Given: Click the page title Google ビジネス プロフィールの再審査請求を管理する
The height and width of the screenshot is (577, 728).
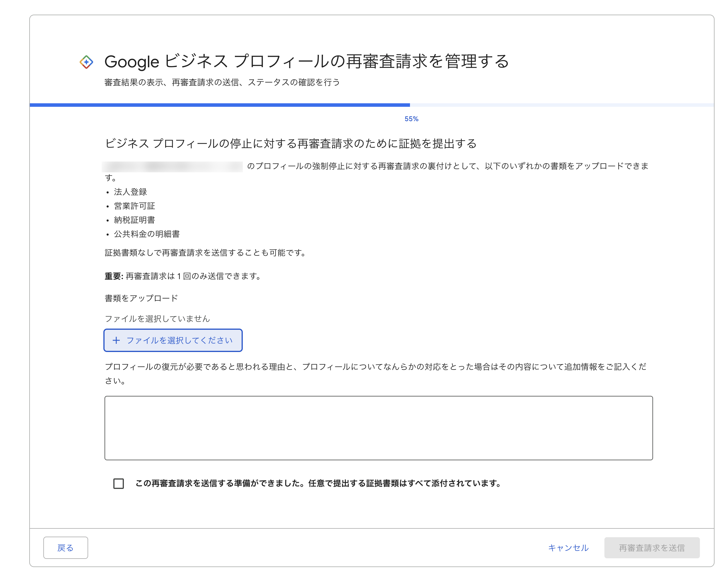Looking at the screenshot, I should 307,61.
